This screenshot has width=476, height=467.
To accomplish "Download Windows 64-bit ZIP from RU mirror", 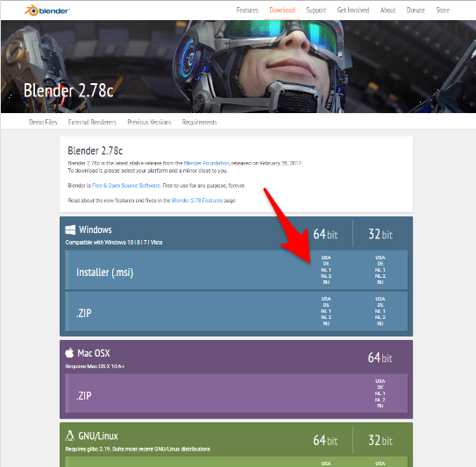I will click(326, 323).
